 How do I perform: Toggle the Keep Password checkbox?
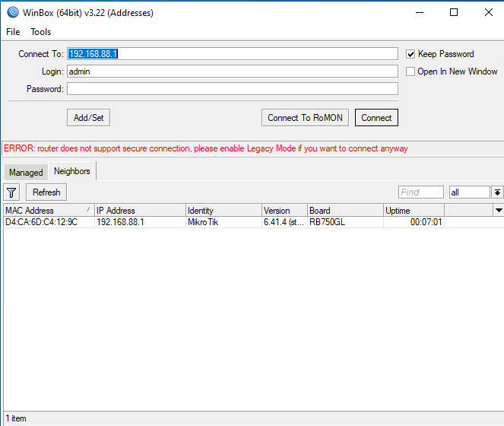[410, 54]
